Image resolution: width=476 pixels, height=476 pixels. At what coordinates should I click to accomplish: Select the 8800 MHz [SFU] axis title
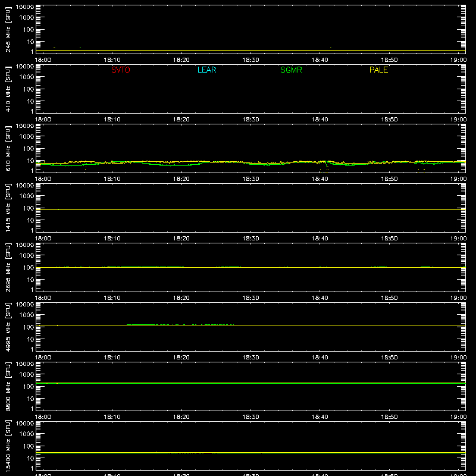(8, 386)
